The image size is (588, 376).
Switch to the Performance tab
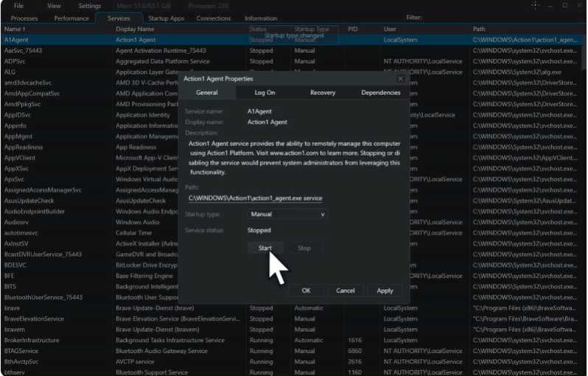coord(71,18)
